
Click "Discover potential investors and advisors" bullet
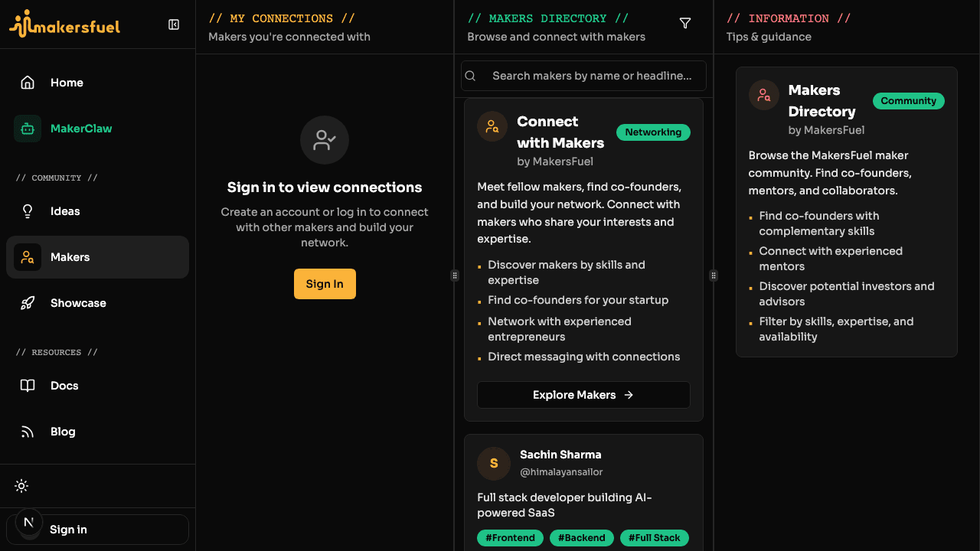[847, 294]
